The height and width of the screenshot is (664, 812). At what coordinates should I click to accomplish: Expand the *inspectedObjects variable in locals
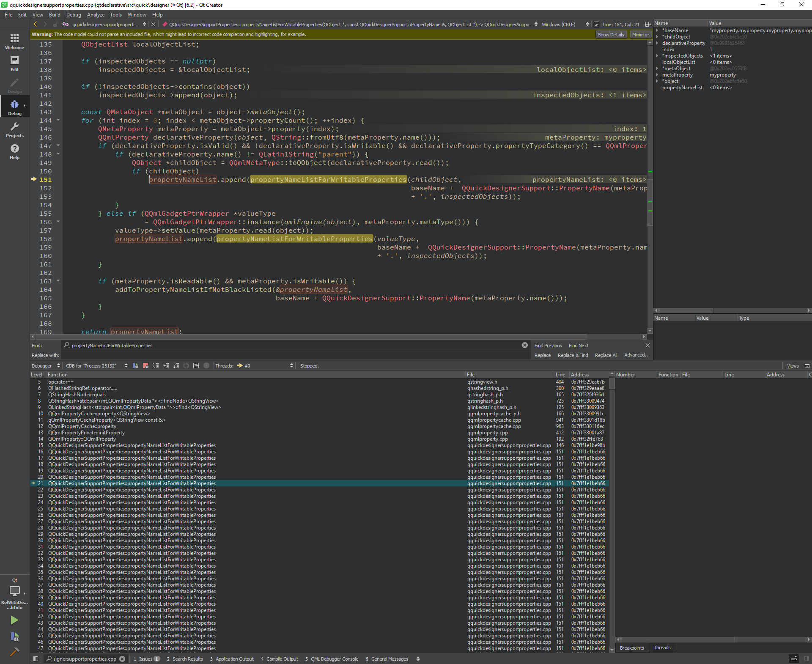tap(657, 56)
